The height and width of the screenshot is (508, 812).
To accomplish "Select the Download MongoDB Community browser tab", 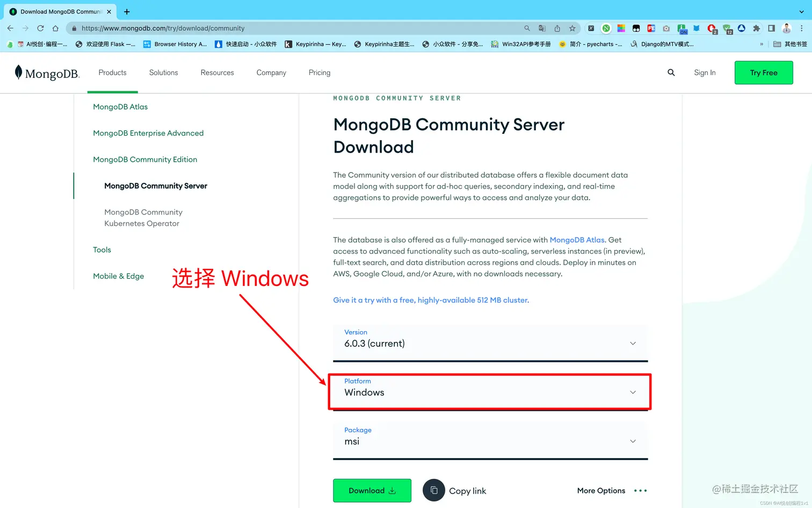I will tap(60, 11).
